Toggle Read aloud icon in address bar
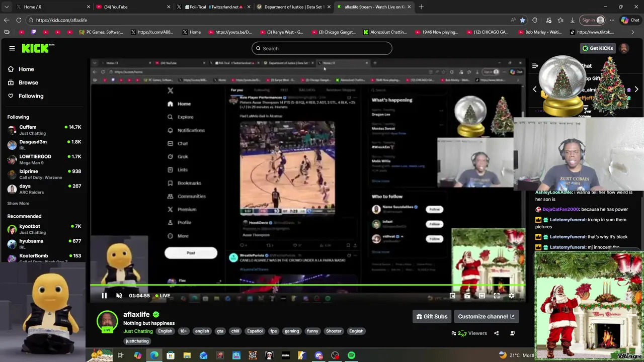The image size is (644, 362). [x=513, y=20]
